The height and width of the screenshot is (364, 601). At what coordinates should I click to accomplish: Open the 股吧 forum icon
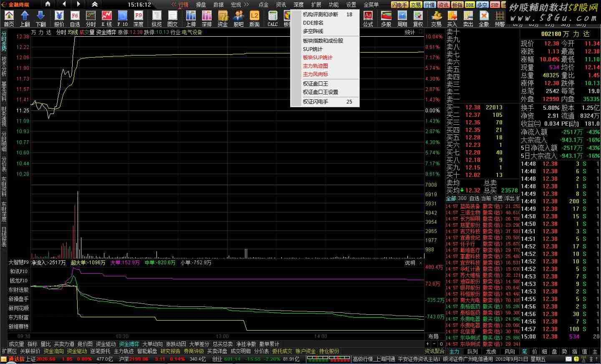tap(238, 19)
